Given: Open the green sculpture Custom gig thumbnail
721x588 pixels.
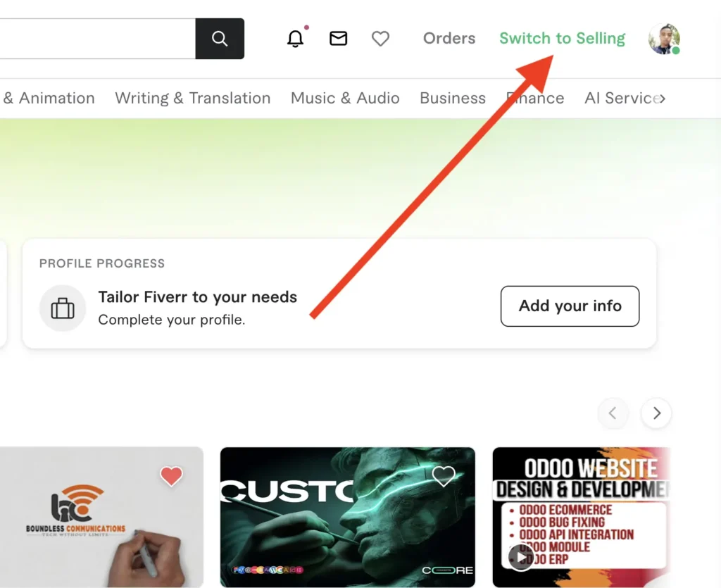Looking at the screenshot, I should tap(348, 517).
